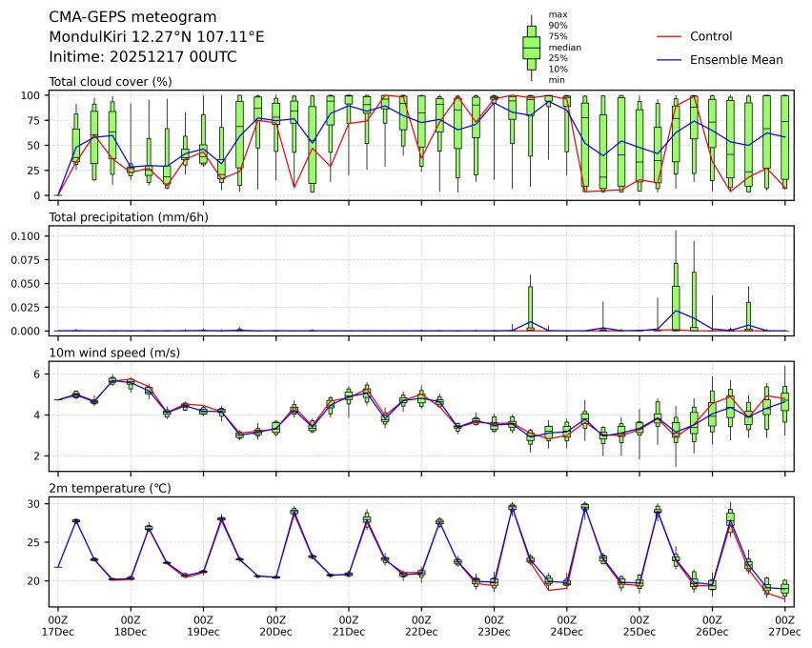Select the "Ensemble Mean" legend label

point(736,60)
